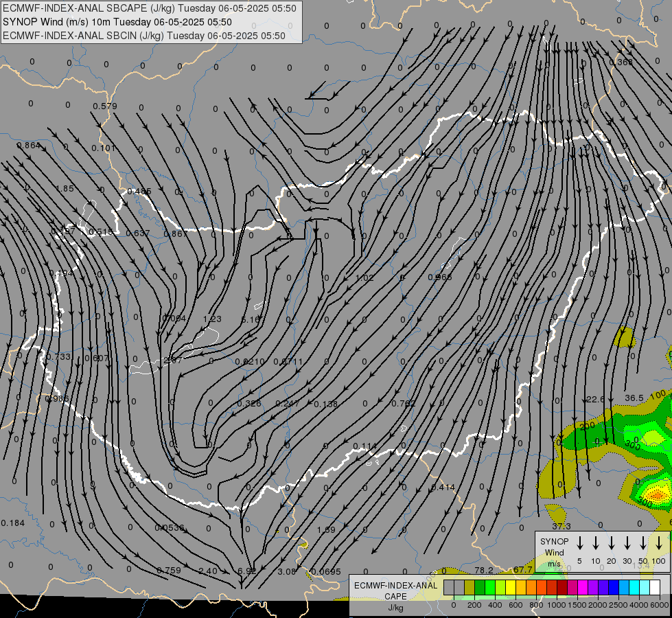The width and height of the screenshot is (672, 618).
Task: Click the yellow-green CAPE legend swatch
Action: pyautogui.click(x=500, y=588)
